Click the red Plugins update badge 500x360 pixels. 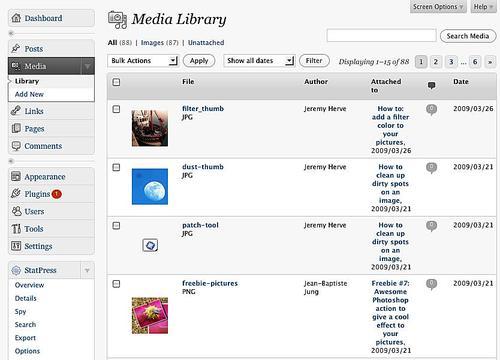57,194
